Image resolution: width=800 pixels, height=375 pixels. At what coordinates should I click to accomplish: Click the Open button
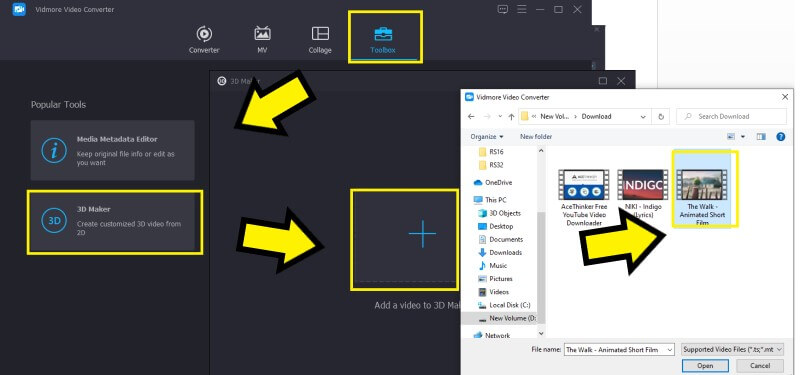point(705,365)
